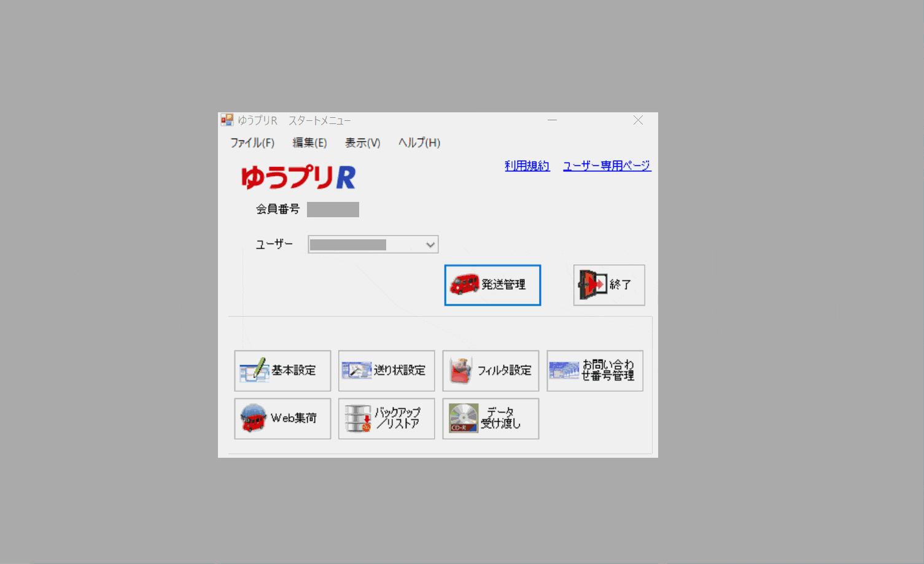Click the red van 発送管理 icon

point(464,285)
